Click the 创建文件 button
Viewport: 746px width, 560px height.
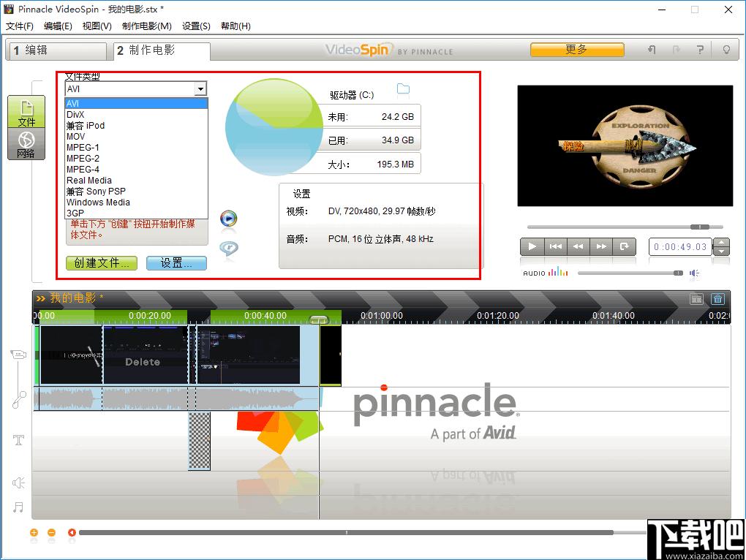pos(102,263)
